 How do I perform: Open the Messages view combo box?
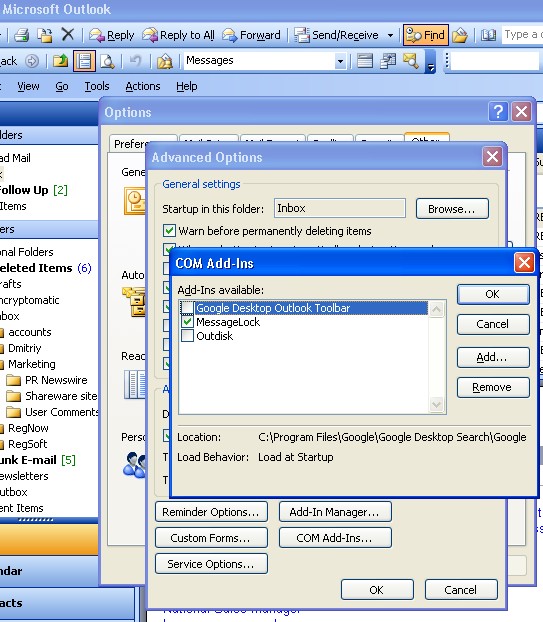(x=264, y=61)
